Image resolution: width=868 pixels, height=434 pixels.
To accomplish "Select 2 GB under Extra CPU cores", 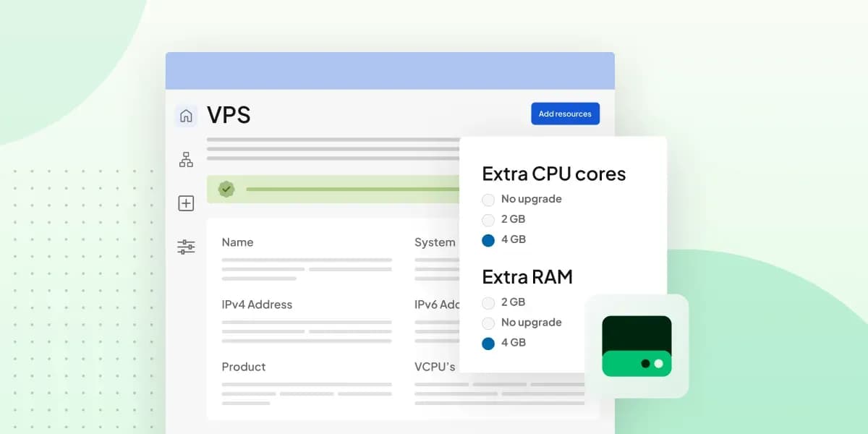I will click(x=488, y=220).
